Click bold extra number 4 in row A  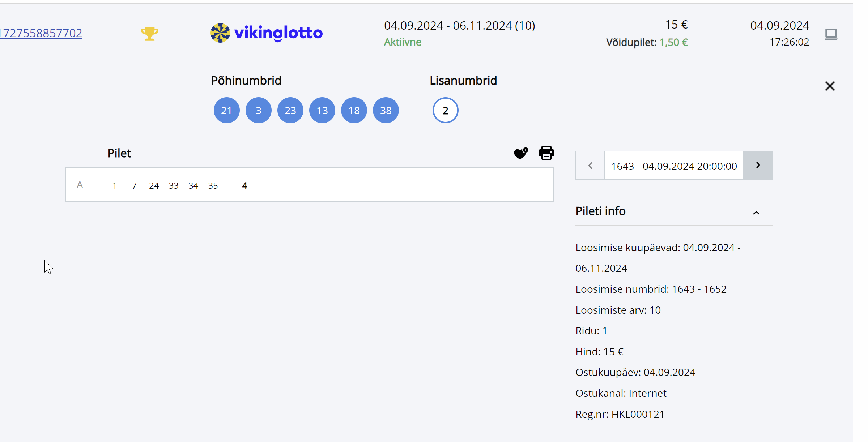244,186
